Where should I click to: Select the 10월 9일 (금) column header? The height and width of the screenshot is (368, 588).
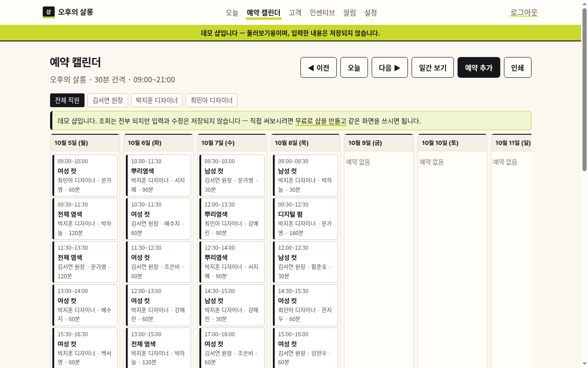tap(379, 143)
